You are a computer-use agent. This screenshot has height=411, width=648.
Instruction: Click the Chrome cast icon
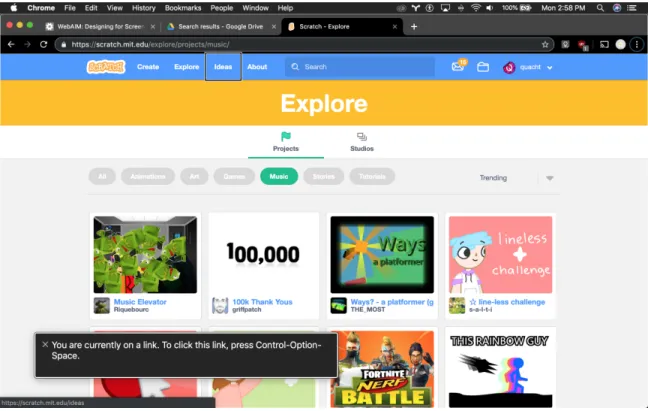pyautogui.click(x=604, y=45)
